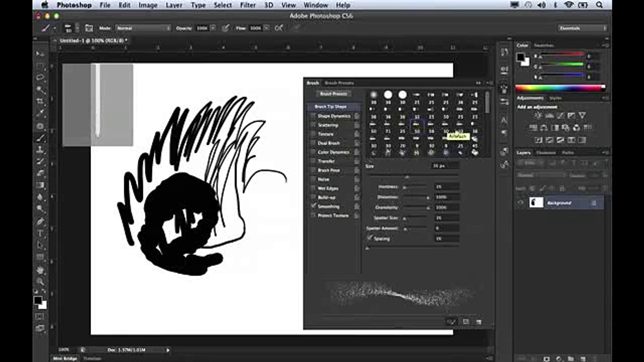Image resolution: width=644 pixels, height=362 pixels.
Task: Select the History Brush tool
Action: [x=40, y=161]
